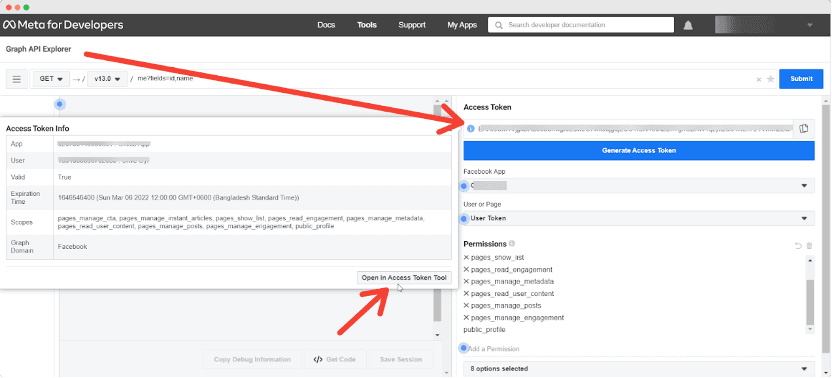The image size is (832, 378).
Task: Expand the 8 options selected dropdown
Action: tap(639, 368)
